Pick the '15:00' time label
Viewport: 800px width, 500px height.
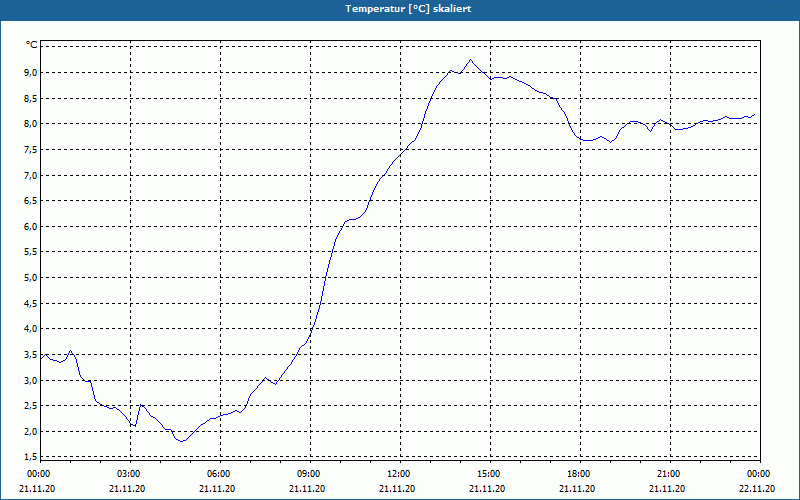pos(488,474)
